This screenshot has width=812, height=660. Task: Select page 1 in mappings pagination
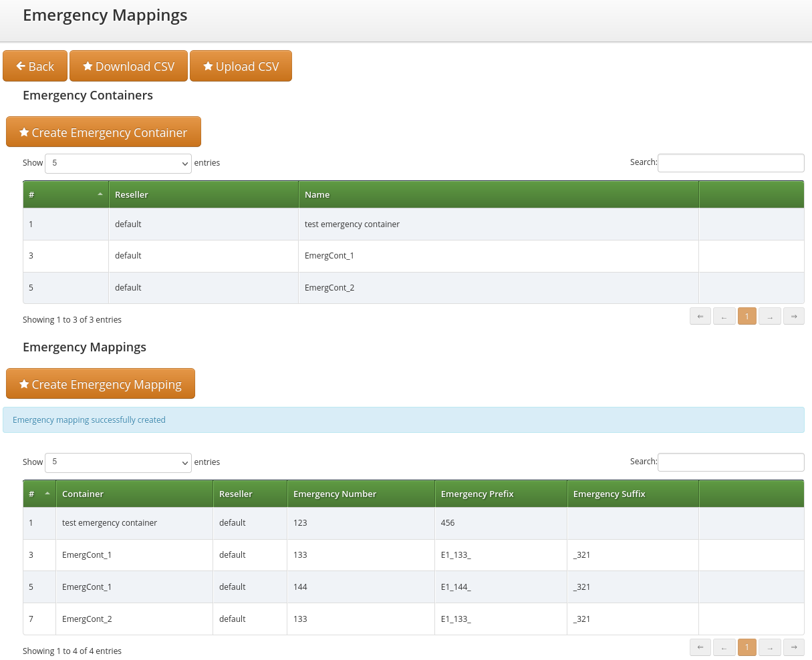[x=747, y=647]
